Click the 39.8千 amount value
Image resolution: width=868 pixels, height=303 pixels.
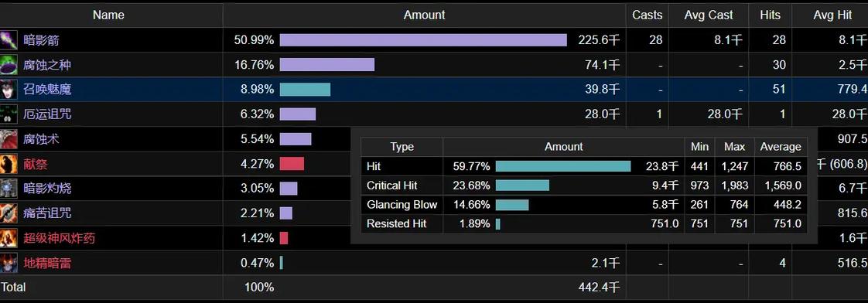point(603,90)
